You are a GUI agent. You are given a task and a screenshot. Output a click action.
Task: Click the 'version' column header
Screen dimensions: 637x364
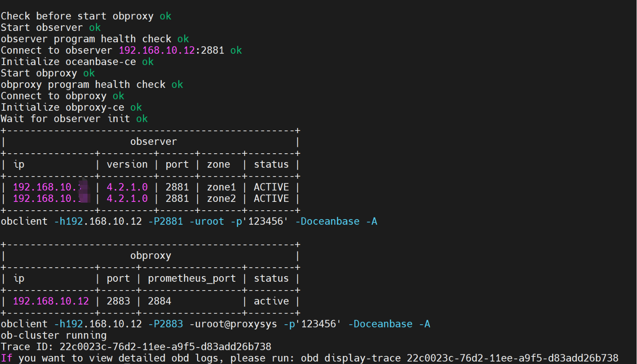point(127,165)
